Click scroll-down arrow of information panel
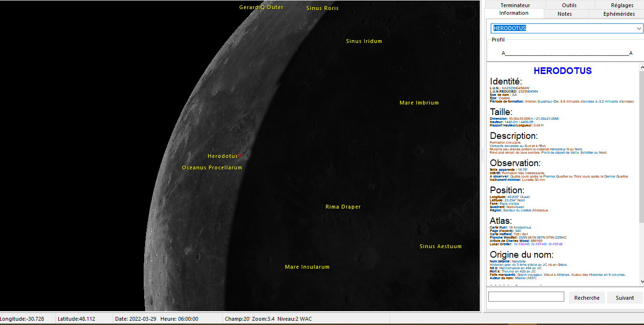This screenshot has height=325, width=644. (641, 282)
